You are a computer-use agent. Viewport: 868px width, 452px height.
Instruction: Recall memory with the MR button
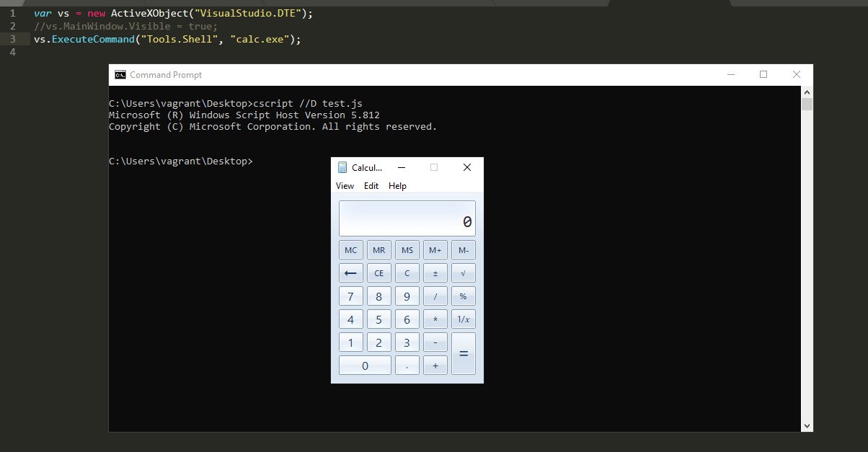[378, 249]
